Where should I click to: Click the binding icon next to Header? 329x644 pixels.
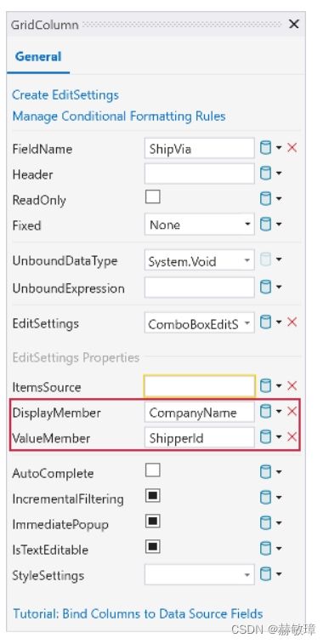[x=266, y=174]
